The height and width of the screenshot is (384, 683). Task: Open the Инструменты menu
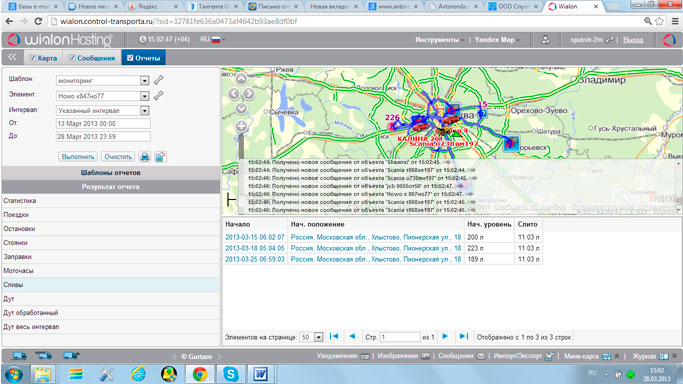(x=439, y=40)
